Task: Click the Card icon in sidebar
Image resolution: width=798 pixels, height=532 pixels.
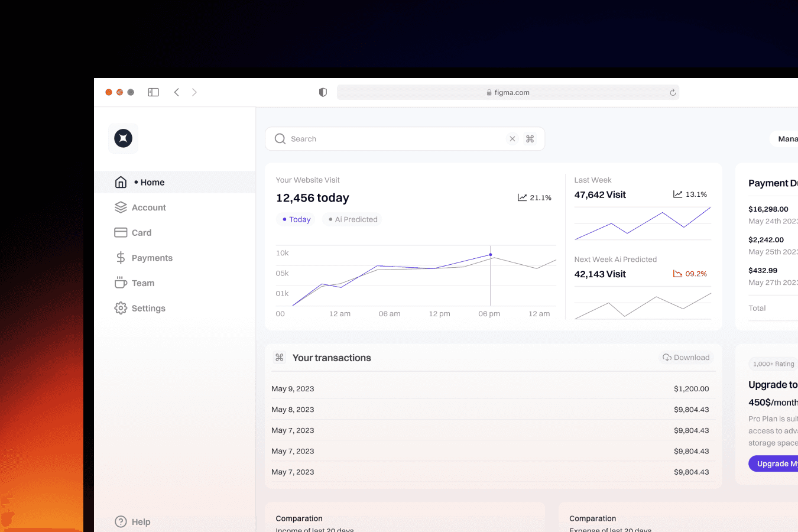Action: click(121, 232)
